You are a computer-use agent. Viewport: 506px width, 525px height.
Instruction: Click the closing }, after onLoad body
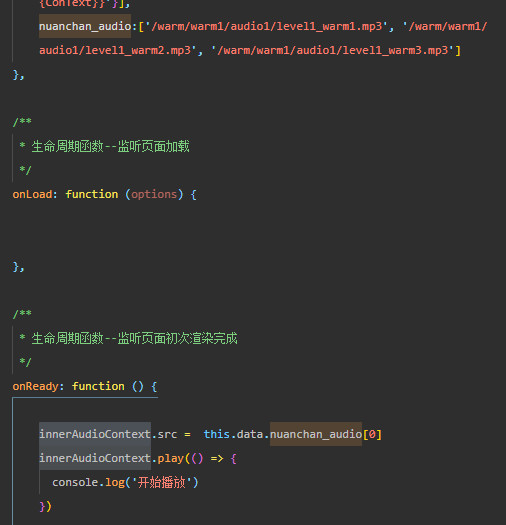click(x=18, y=267)
